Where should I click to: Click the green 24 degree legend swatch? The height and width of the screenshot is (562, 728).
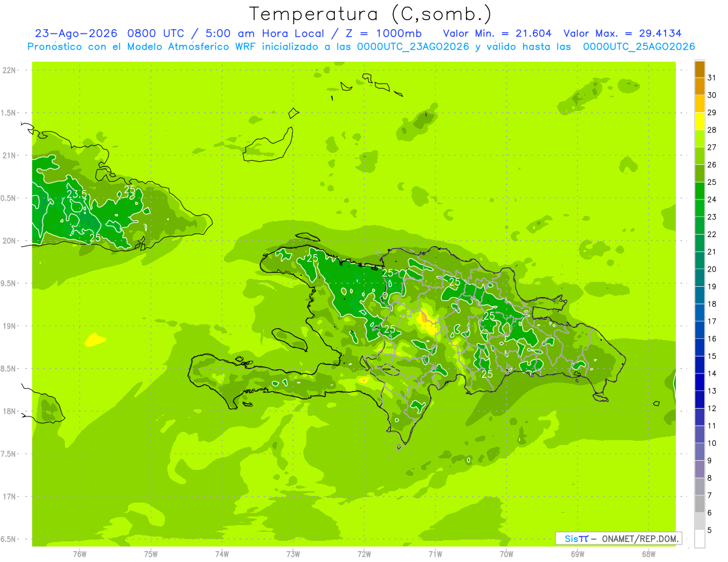[x=699, y=191]
